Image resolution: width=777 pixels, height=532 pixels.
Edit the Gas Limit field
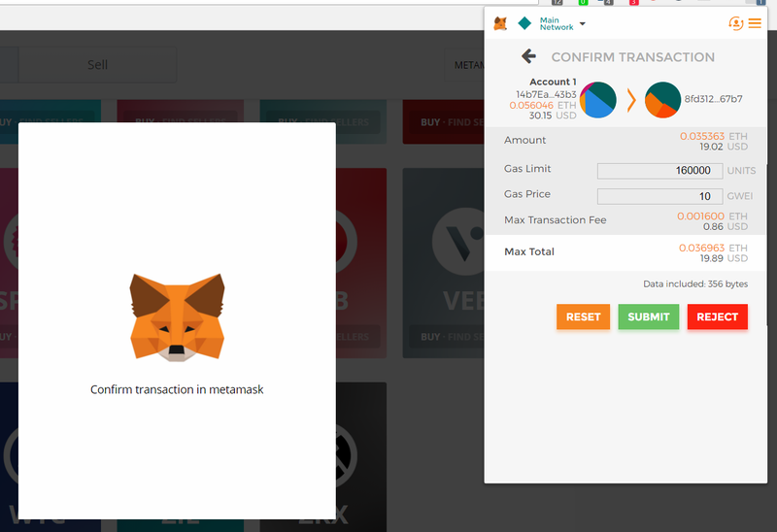click(659, 171)
